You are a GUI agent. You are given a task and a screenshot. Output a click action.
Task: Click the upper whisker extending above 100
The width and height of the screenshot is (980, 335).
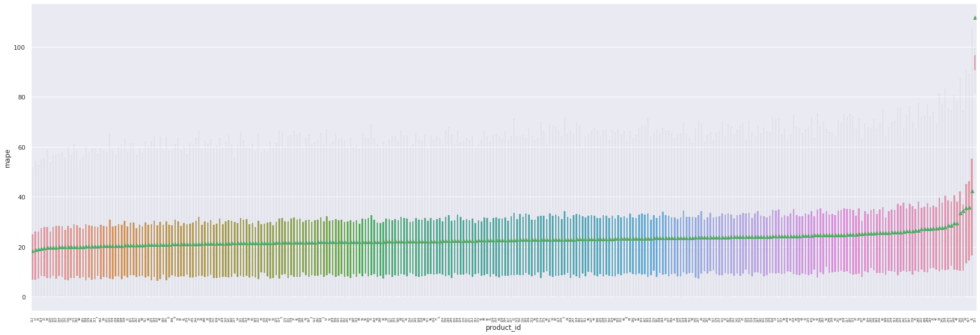click(x=972, y=40)
